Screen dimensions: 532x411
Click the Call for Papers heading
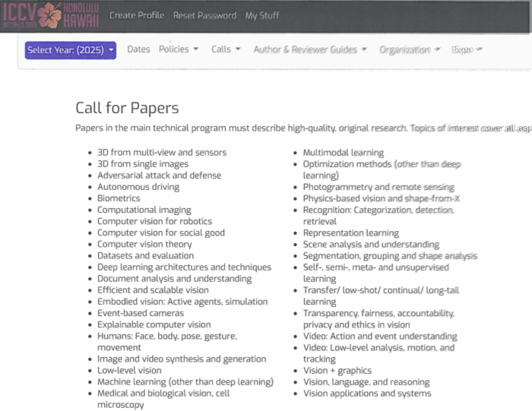[x=127, y=108]
